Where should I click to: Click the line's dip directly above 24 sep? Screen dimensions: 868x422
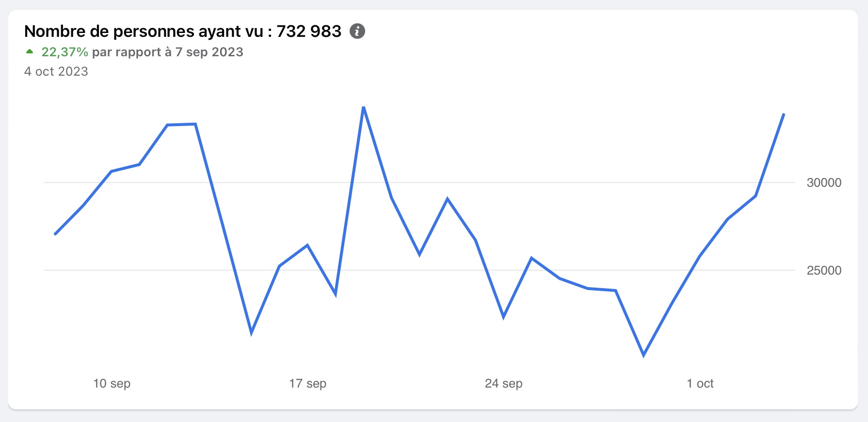(x=503, y=317)
